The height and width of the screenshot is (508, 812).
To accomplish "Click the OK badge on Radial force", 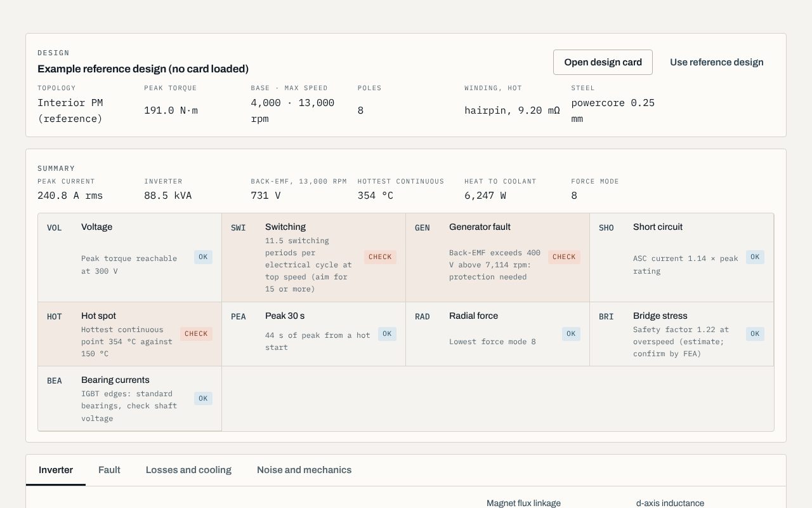I will (x=571, y=334).
